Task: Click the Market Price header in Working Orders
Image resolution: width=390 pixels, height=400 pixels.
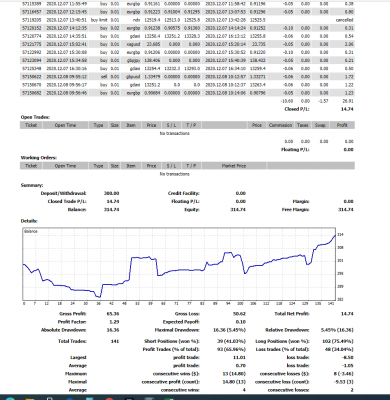Action: click(234, 166)
